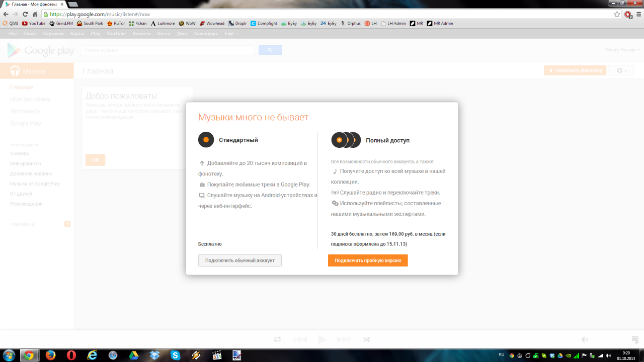The image size is (644, 362).
Task: Open the Compfight bookmark
Action: (264, 23)
